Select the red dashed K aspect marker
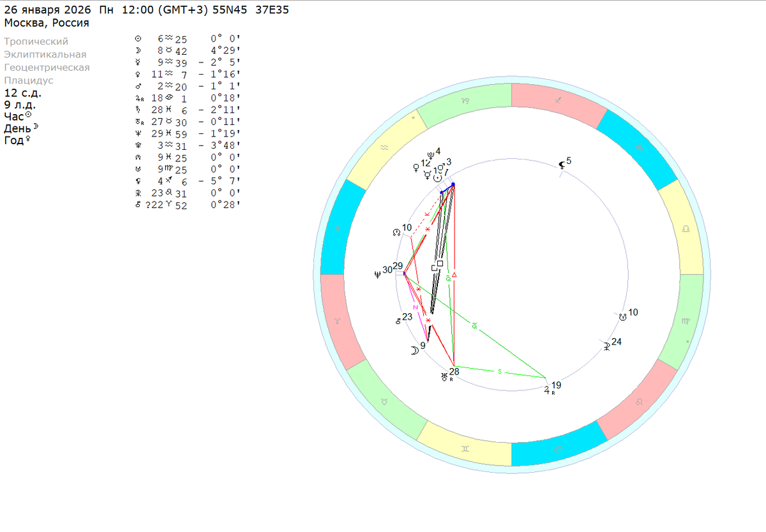 click(426, 214)
